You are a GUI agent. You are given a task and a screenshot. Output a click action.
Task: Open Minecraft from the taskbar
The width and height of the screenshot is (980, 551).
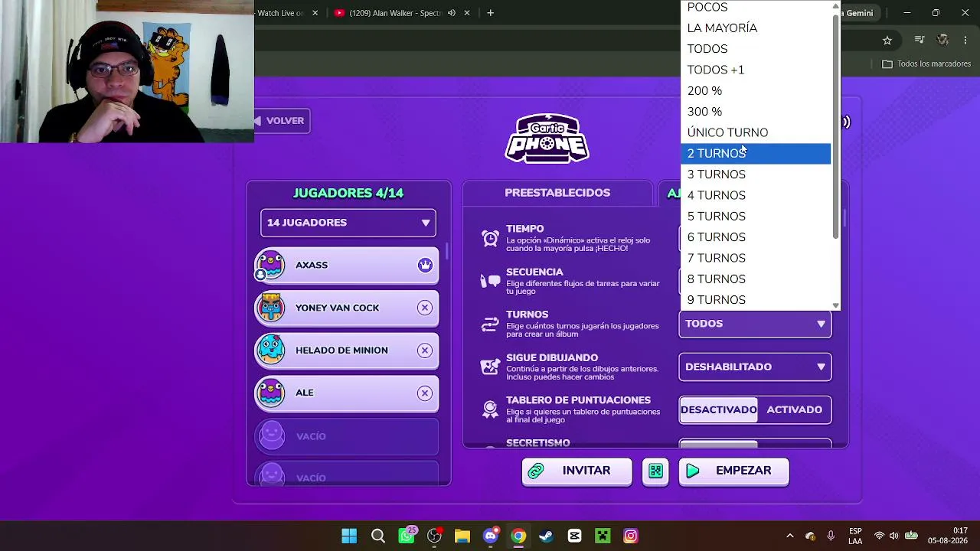[603, 536]
